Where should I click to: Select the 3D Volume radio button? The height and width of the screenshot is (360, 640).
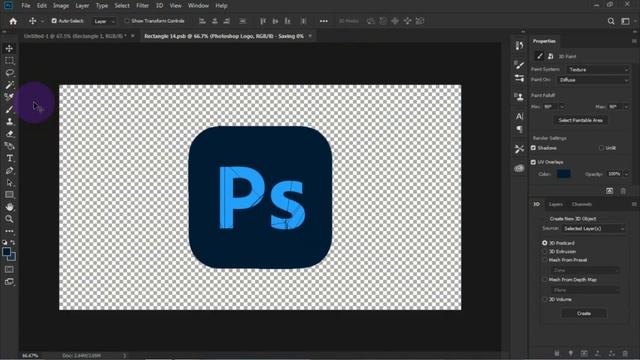[x=544, y=299]
